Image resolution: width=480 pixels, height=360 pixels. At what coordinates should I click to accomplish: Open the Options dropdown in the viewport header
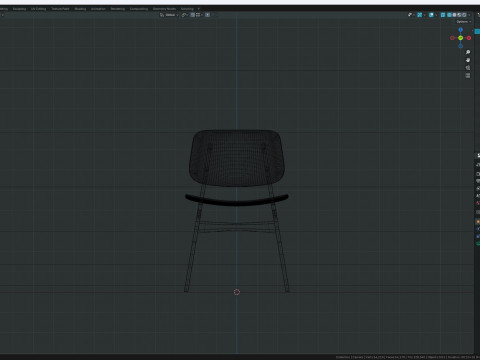point(463,22)
